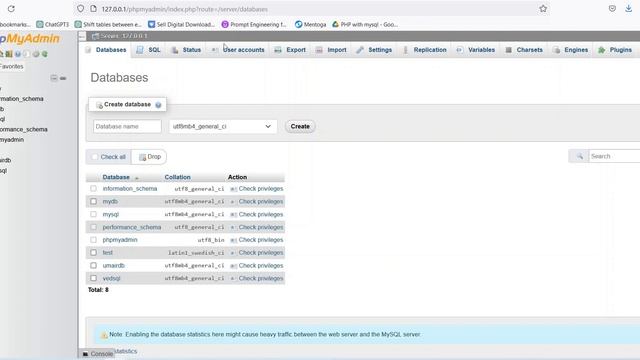Select the test row checkbox

tap(93, 253)
